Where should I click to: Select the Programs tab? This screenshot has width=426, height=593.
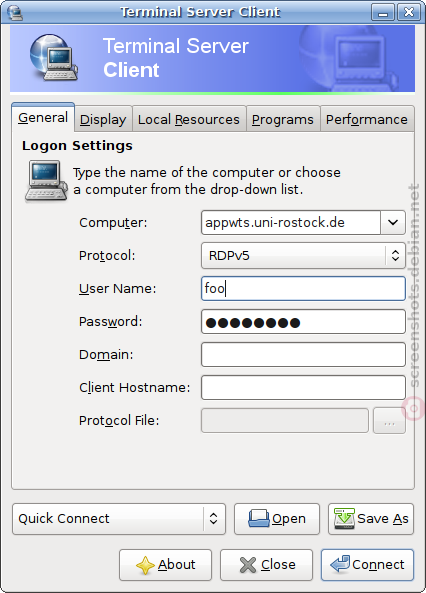click(283, 120)
